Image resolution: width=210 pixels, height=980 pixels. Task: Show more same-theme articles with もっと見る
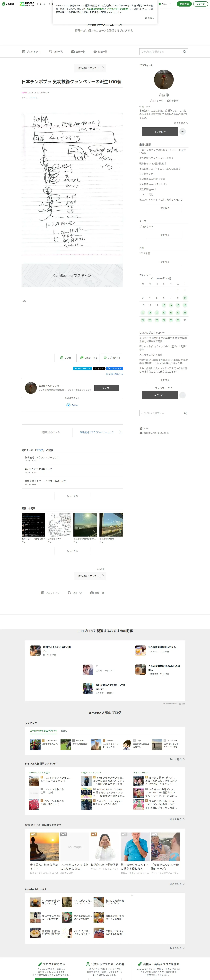pos(72,496)
